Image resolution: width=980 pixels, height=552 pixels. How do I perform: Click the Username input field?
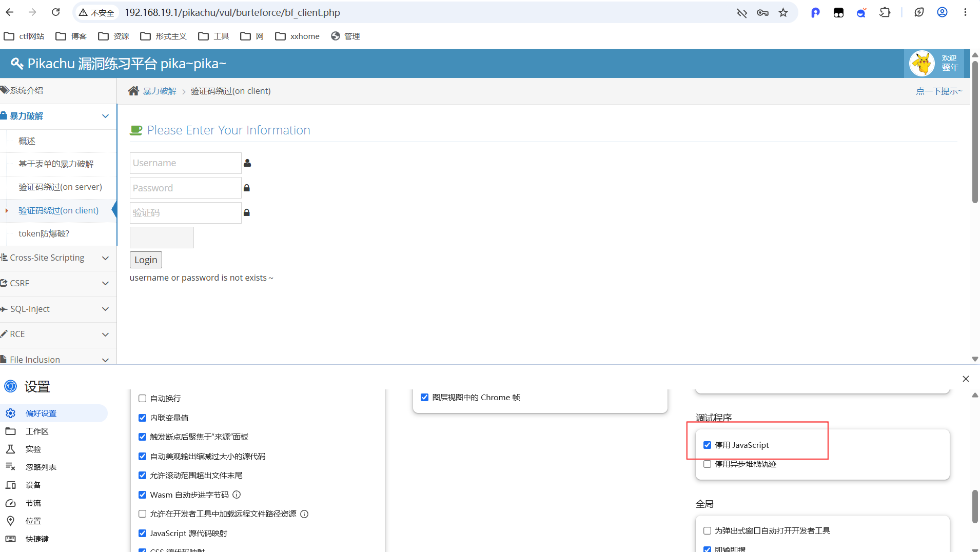185,163
